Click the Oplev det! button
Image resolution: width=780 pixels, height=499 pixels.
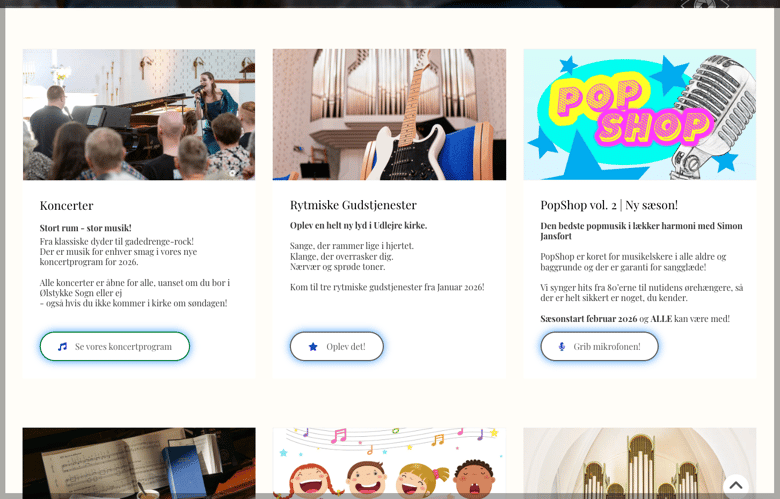click(x=337, y=346)
